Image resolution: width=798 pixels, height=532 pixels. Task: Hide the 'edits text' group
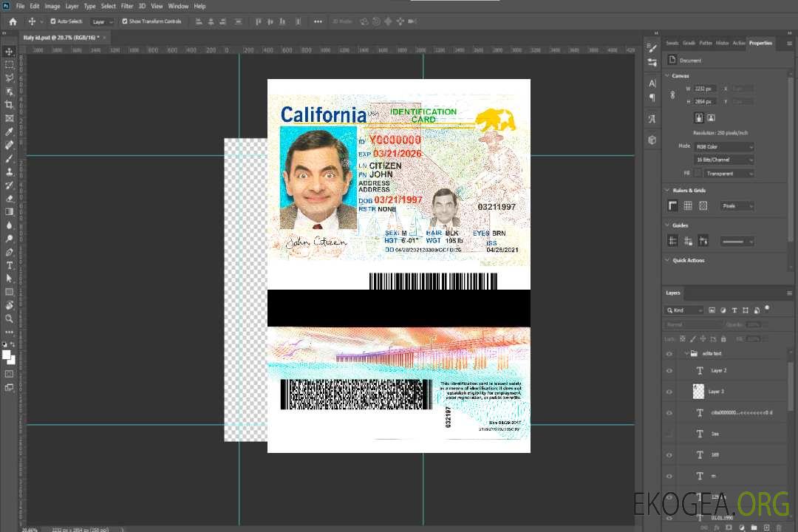[x=669, y=353]
